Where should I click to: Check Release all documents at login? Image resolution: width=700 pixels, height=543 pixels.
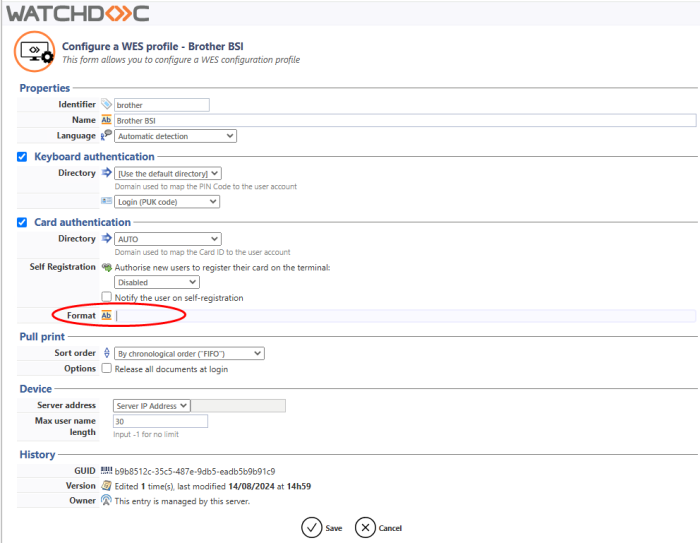[x=107, y=368]
